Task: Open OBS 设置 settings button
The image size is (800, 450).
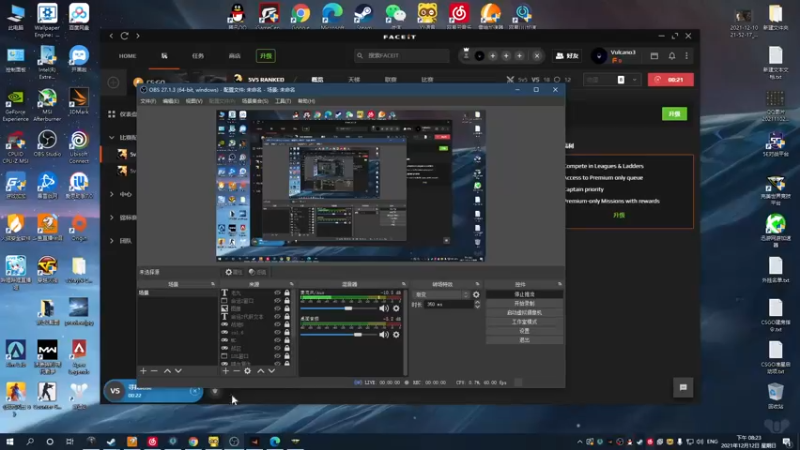Action: [x=524, y=331]
